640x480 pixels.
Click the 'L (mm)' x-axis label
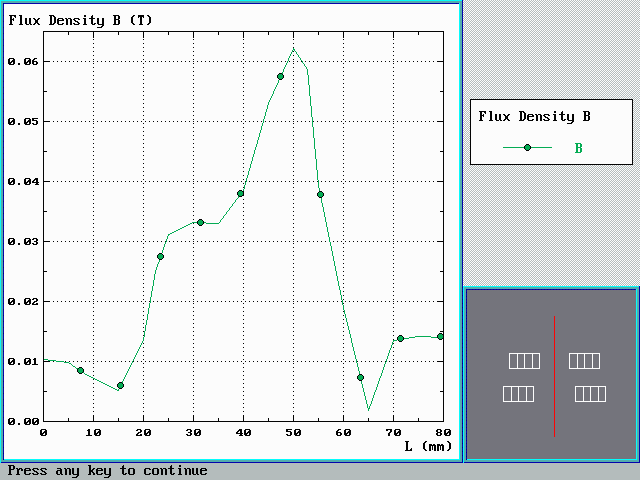428,446
